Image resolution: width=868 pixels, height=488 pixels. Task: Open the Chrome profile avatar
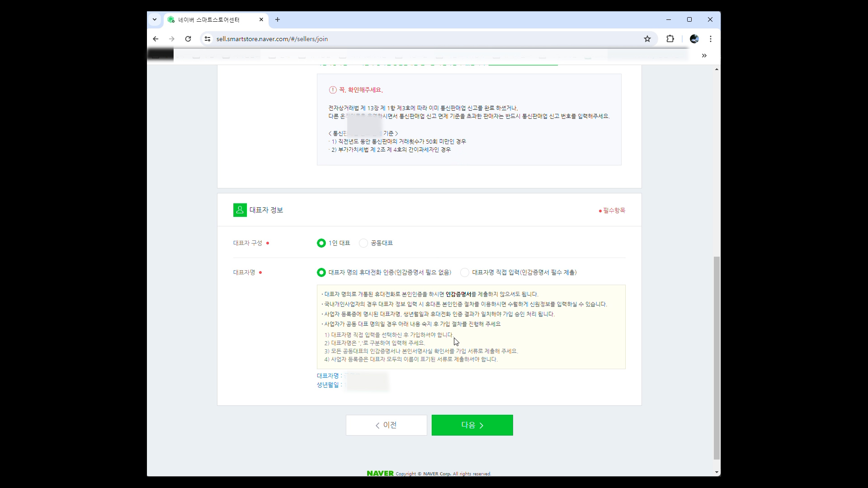[x=694, y=39]
